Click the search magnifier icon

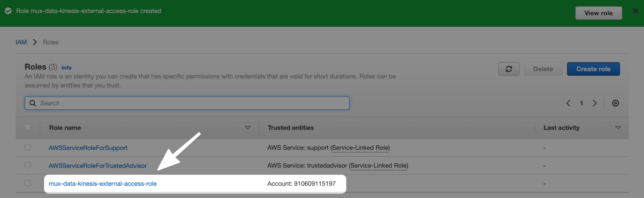coord(33,103)
